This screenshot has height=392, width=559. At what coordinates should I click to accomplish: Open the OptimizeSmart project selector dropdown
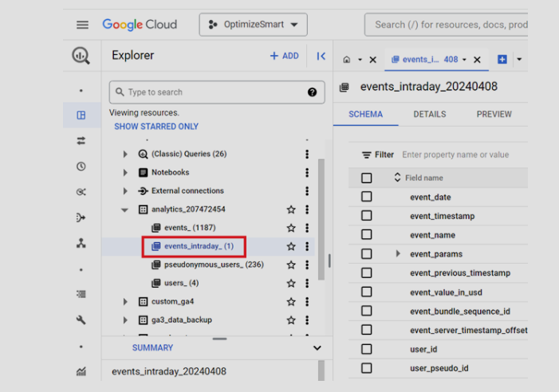(x=253, y=25)
